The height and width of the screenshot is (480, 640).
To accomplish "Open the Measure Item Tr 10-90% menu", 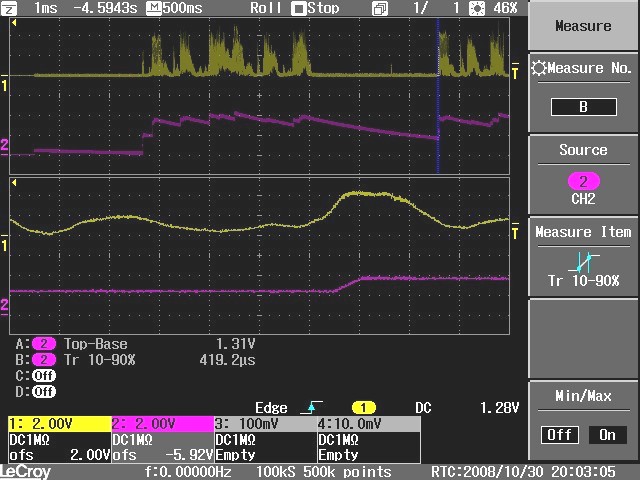I will pyautogui.click(x=583, y=257).
